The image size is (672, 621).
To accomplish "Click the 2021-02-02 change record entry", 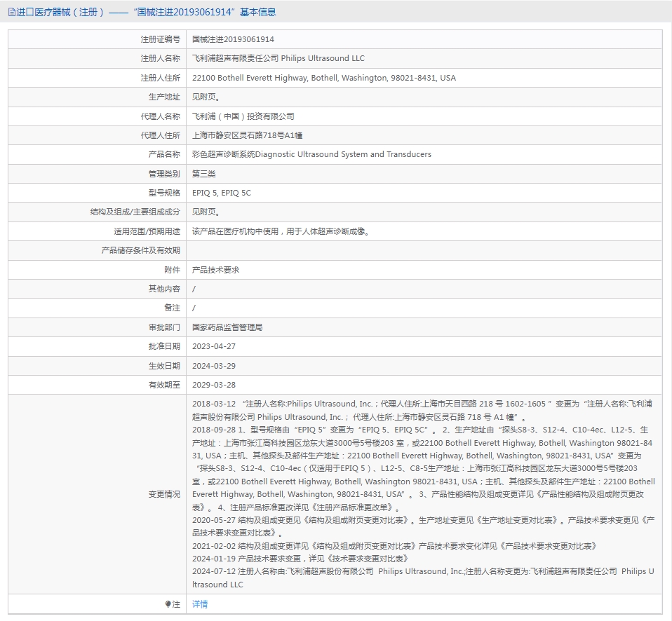I will coord(394,546).
